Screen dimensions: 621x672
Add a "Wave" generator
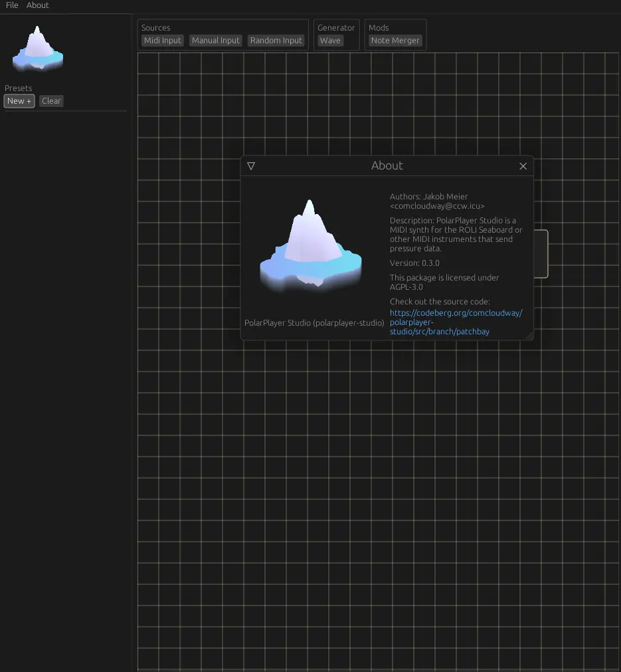(x=331, y=40)
